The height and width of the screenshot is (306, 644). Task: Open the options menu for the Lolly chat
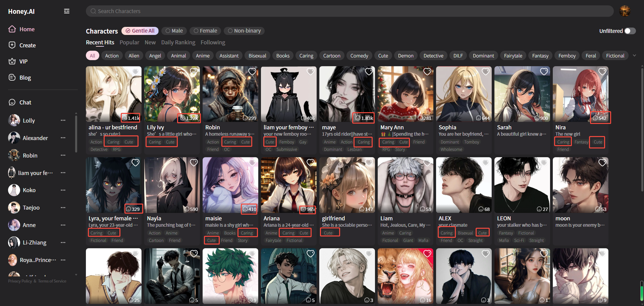63,120
